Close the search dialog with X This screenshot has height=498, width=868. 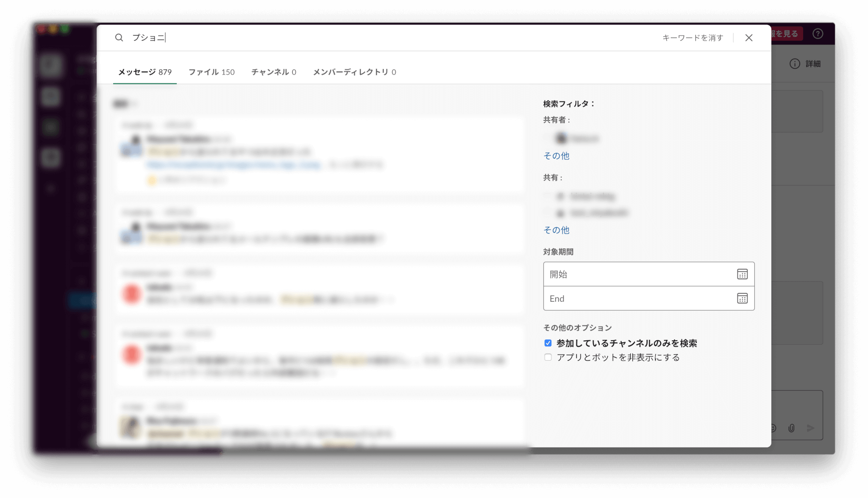[749, 38]
